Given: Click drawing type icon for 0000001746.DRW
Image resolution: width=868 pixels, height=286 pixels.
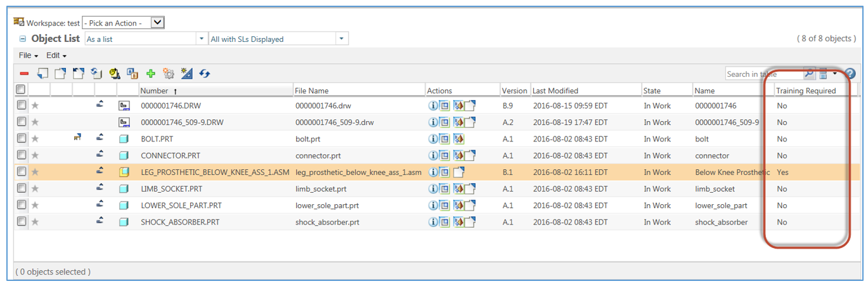Looking at the screenshot, I should [x=124, y=105].
